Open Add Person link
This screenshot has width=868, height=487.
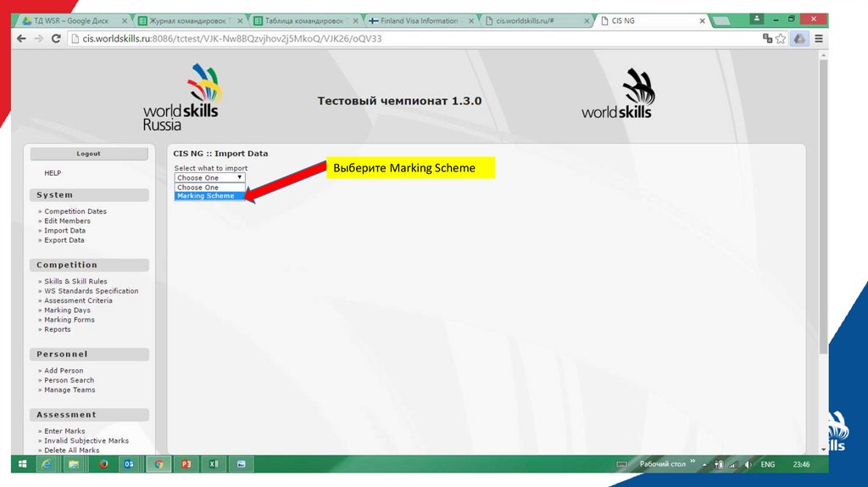64,371
